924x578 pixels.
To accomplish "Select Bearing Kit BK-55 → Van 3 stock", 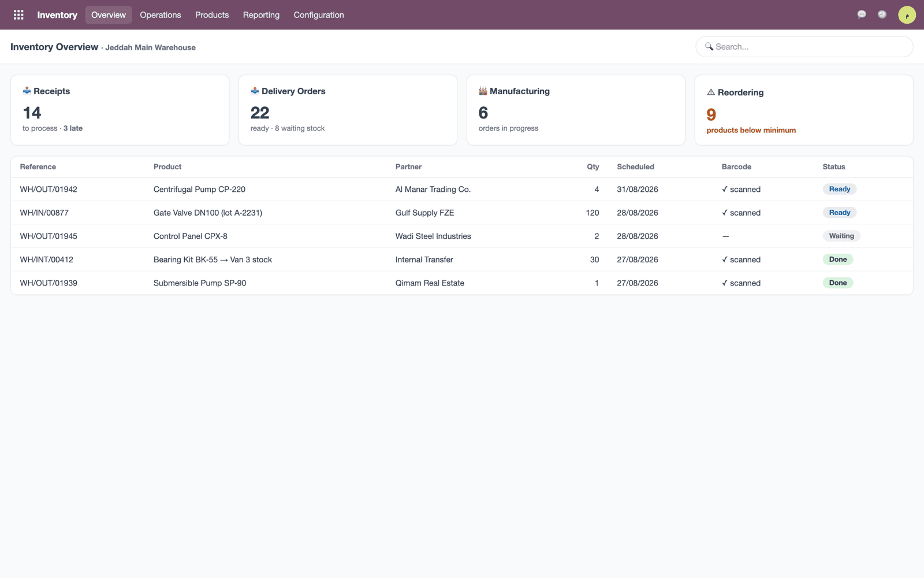I will point(213,260).
